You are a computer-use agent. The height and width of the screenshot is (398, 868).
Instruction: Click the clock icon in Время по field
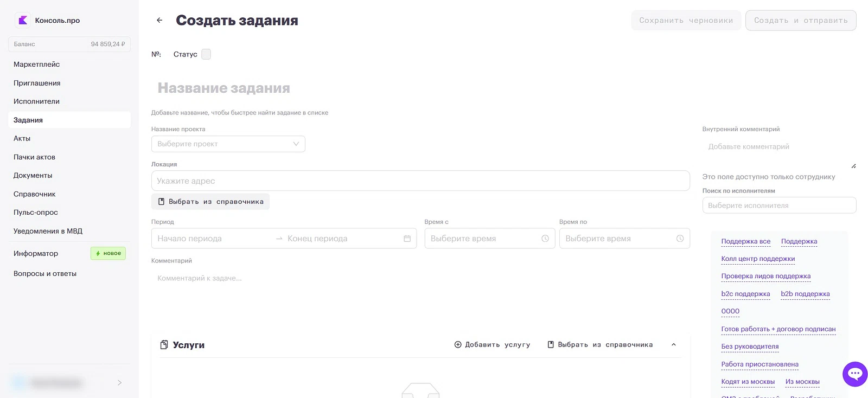[680, 239]
